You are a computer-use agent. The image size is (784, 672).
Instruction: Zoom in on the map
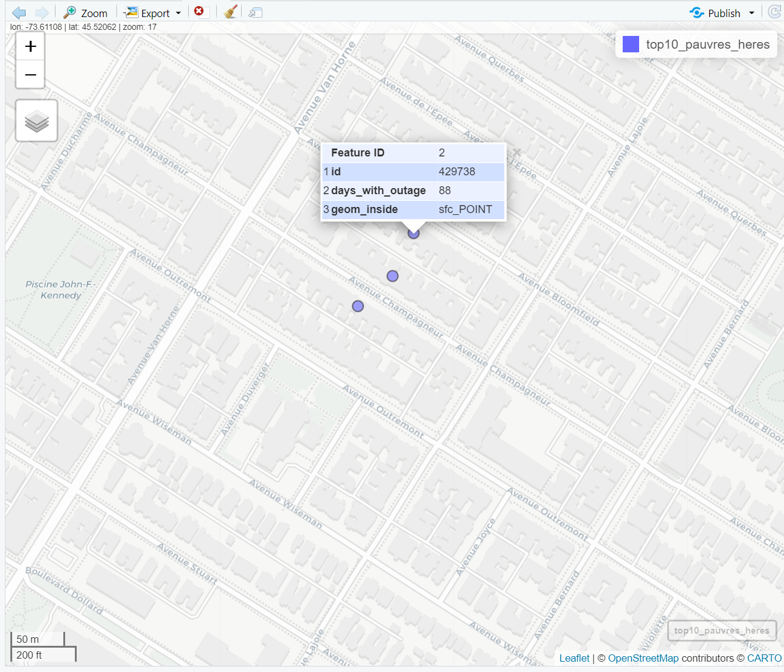[30, 47]
